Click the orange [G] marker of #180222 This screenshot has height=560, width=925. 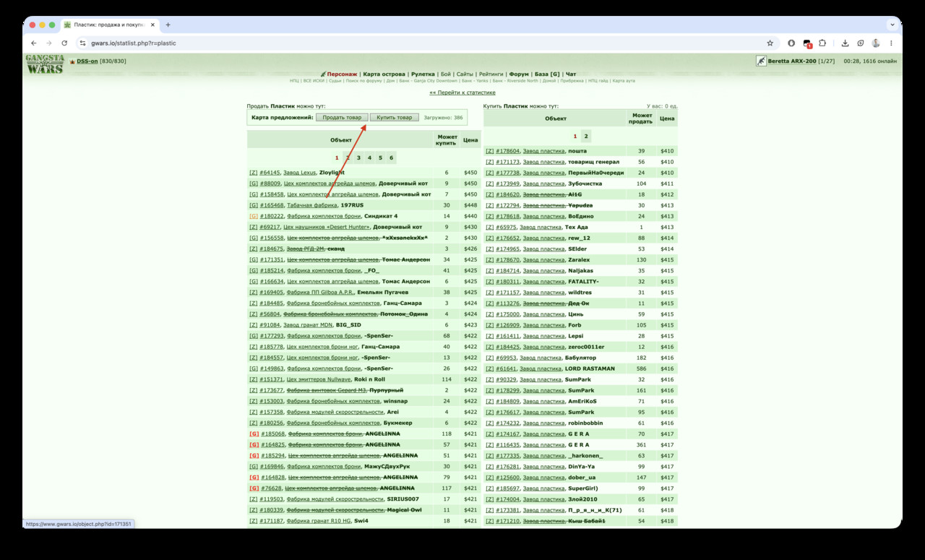pos(254,216)
